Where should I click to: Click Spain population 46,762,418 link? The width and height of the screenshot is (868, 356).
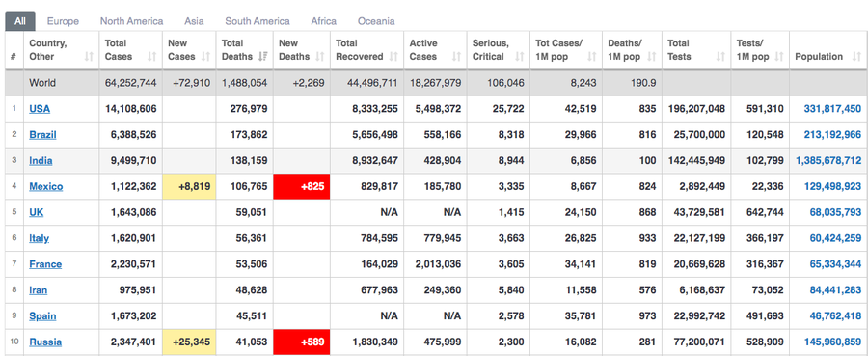coord(835,316)
